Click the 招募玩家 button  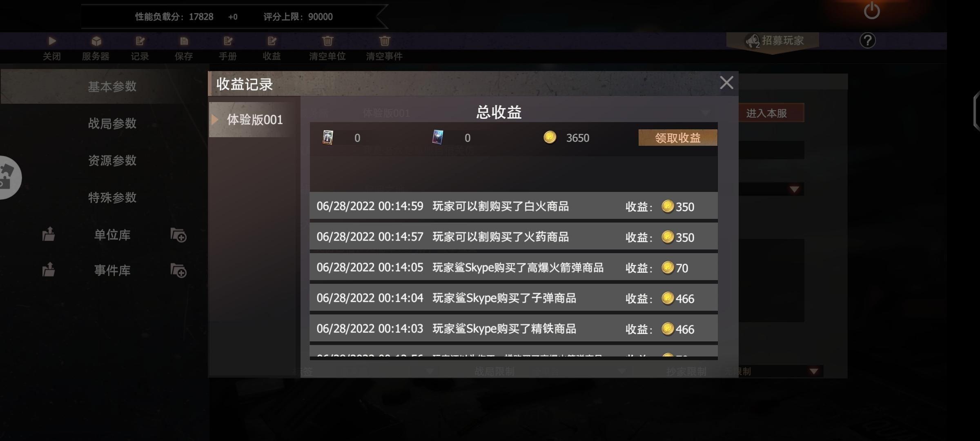[773, 41]
